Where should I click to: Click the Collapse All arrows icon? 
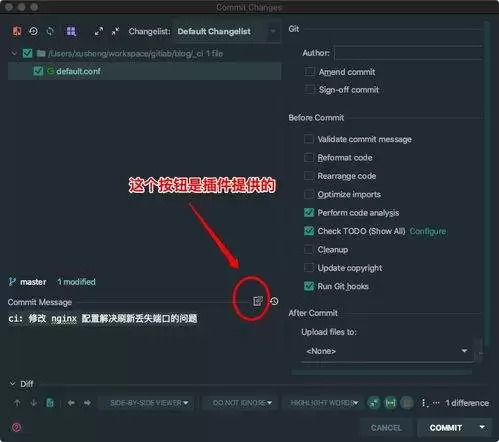pos(115,31)
